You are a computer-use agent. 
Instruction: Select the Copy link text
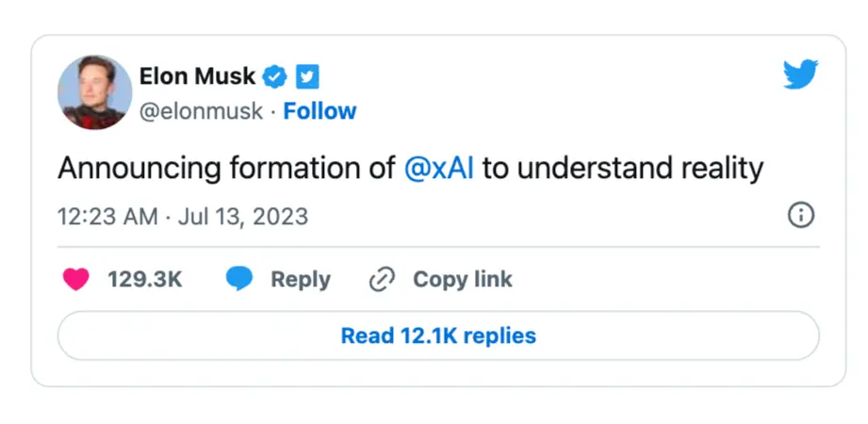(x=462, y=279)
